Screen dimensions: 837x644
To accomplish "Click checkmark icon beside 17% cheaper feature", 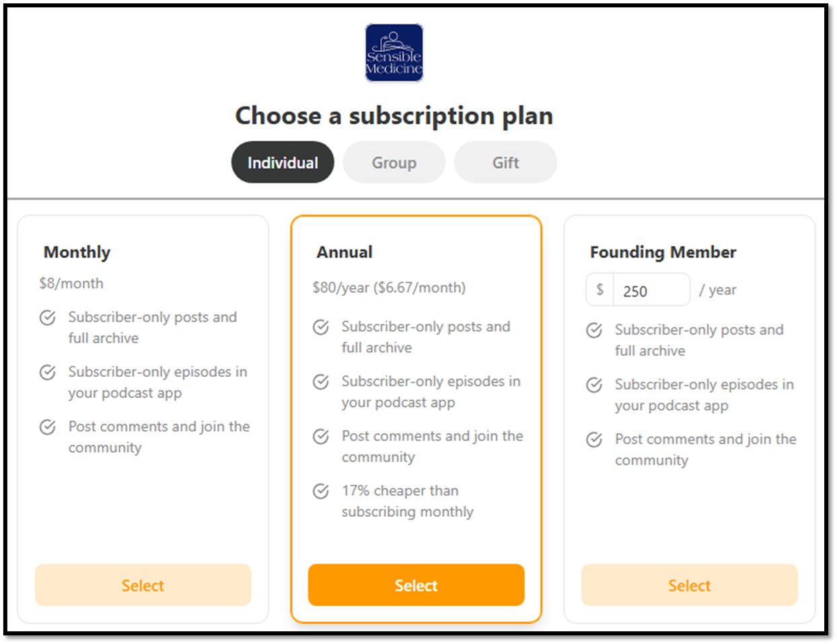I will [x=321, y=491].
